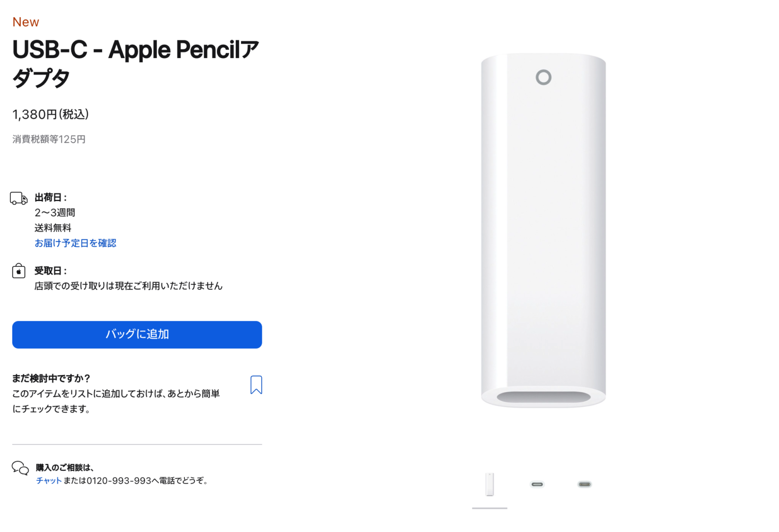Viewport: 779px width, 532px height.
Task: Save item using the bookmark icon
Action: coord(256,385)
